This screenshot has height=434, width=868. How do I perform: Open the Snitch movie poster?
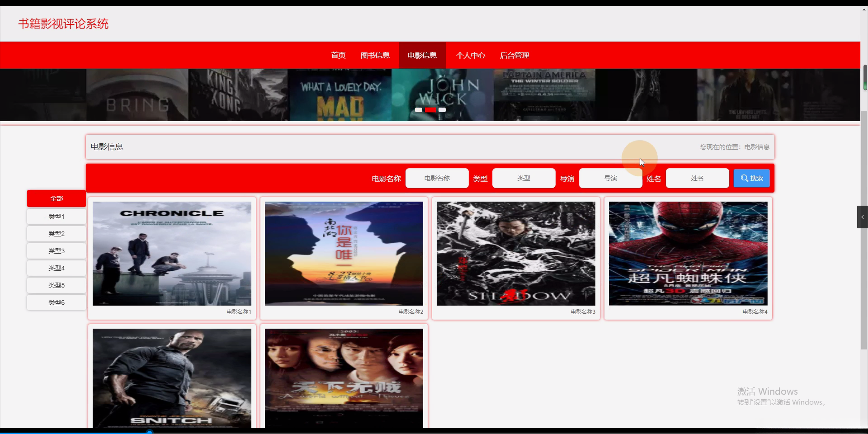(x=172, y=378)
